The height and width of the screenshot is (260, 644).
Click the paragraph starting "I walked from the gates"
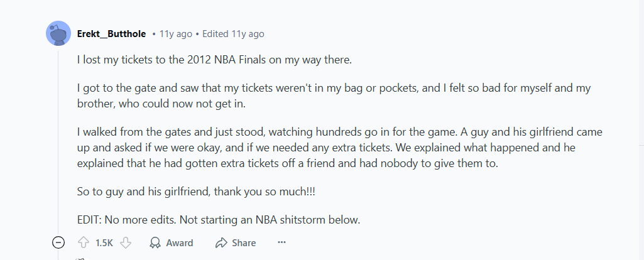333,147
